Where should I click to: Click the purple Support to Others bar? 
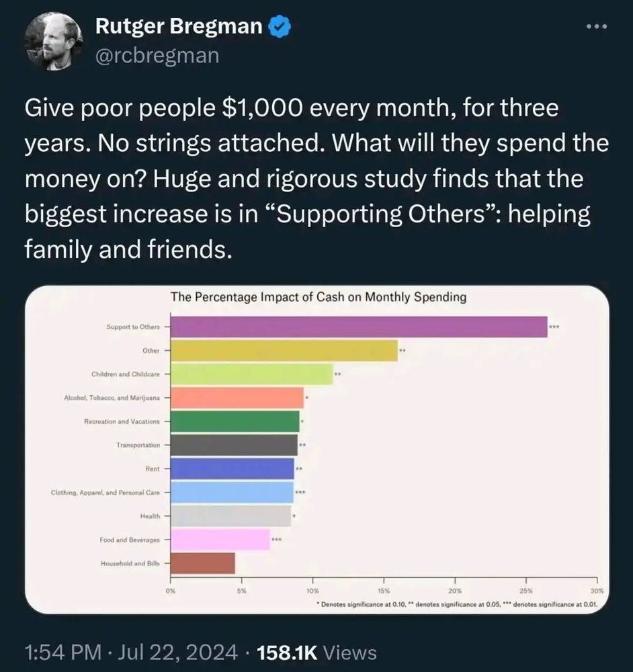(359, 327)
